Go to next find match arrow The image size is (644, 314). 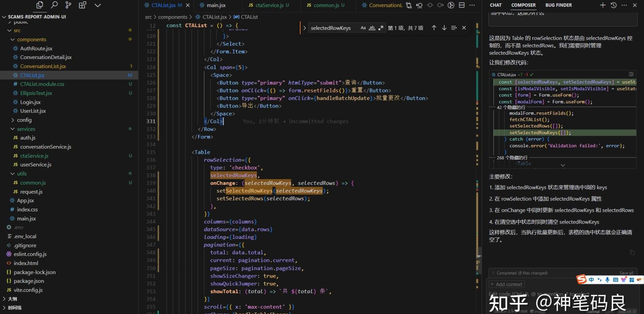444,28
